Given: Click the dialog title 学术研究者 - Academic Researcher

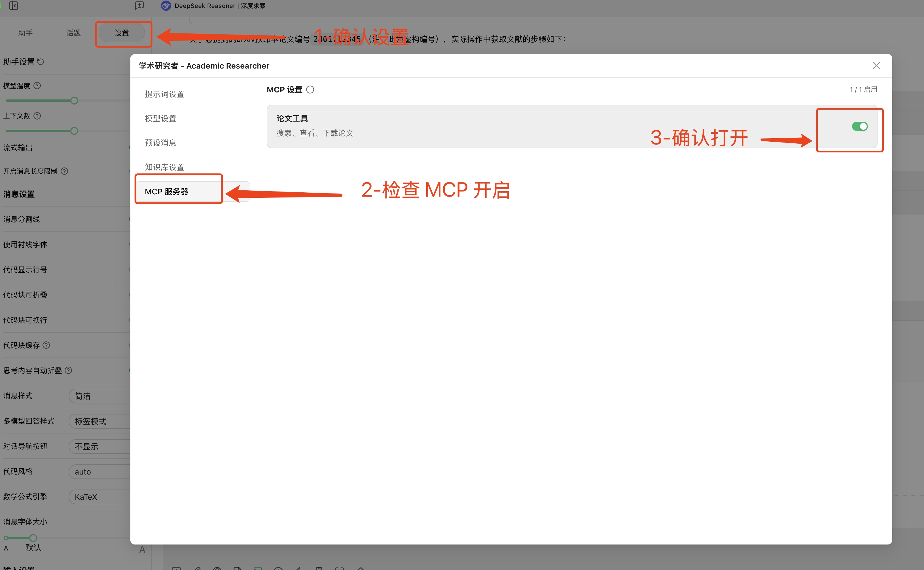Looking at the screenshot, I should click(x=204, y=66).
